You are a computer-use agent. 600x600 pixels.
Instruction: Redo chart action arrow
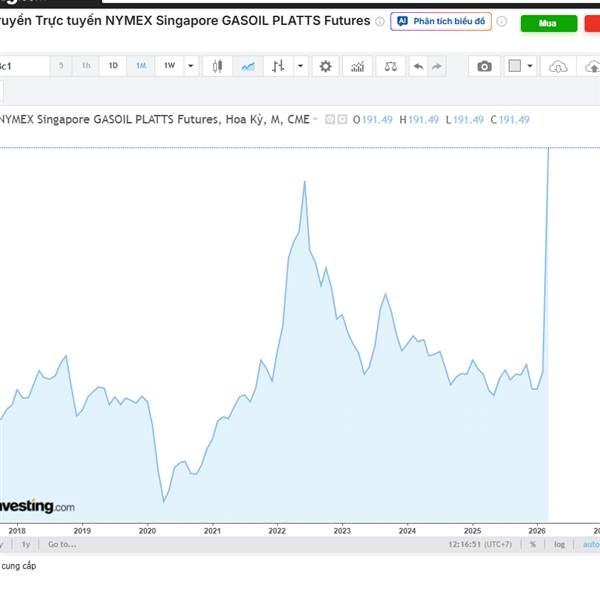tap(437, 66)
